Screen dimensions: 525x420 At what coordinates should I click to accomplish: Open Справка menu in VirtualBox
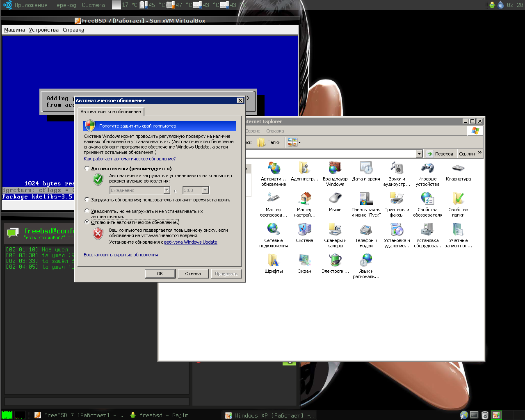point(73,30)
